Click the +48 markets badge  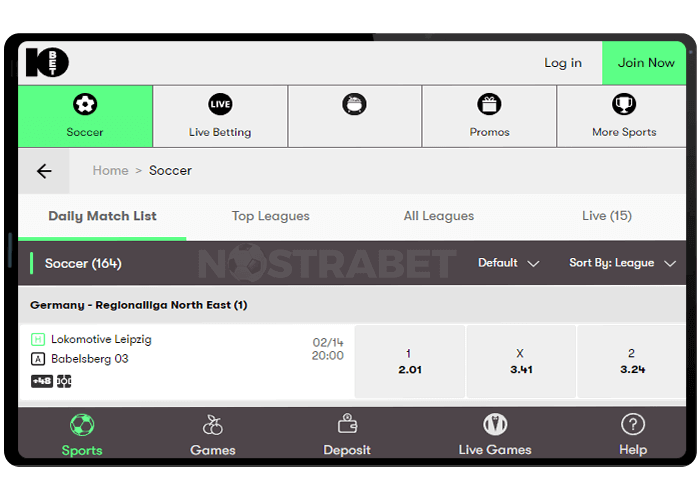(42, 381)
